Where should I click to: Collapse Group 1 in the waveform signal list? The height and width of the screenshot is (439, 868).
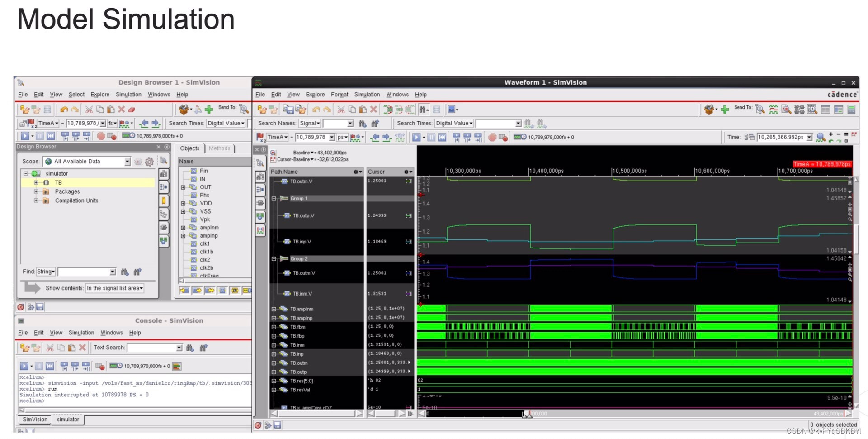274,199
